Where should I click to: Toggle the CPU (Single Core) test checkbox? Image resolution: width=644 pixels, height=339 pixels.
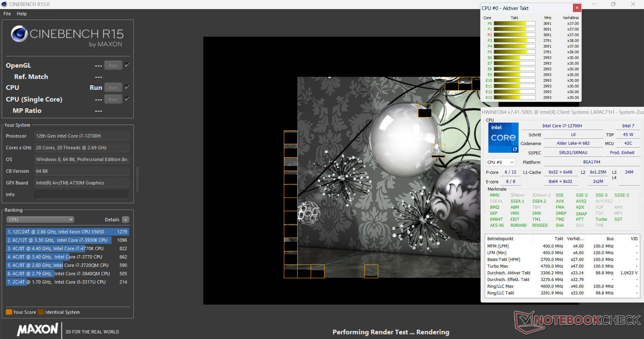pyautogui.click(x=127, y=99)
